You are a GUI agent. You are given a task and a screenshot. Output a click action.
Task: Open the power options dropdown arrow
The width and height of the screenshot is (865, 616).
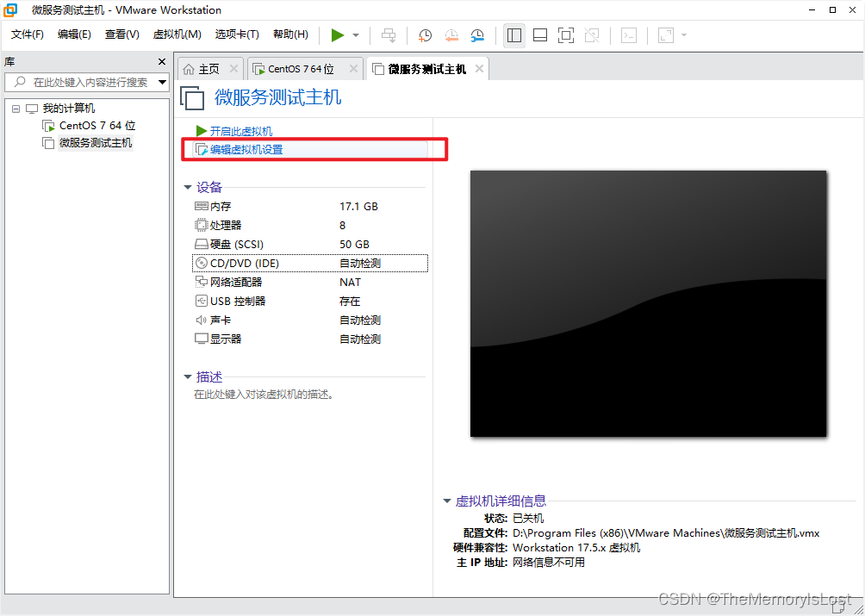356,35
